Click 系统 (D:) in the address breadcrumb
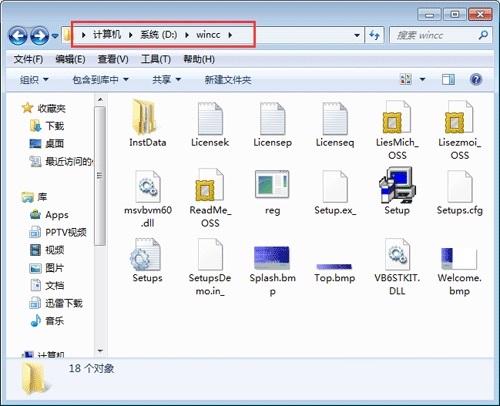Screen dimensions: 500x406 coord(159,34)
